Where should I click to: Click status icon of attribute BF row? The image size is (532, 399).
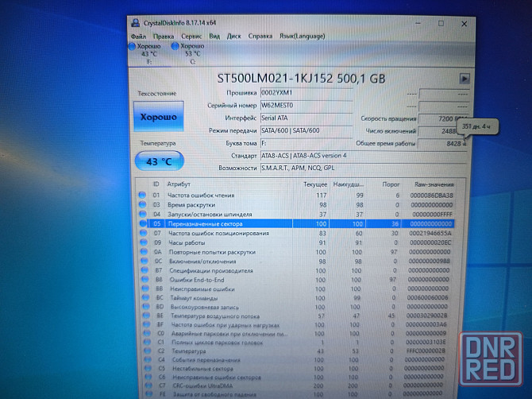point(147,324)
